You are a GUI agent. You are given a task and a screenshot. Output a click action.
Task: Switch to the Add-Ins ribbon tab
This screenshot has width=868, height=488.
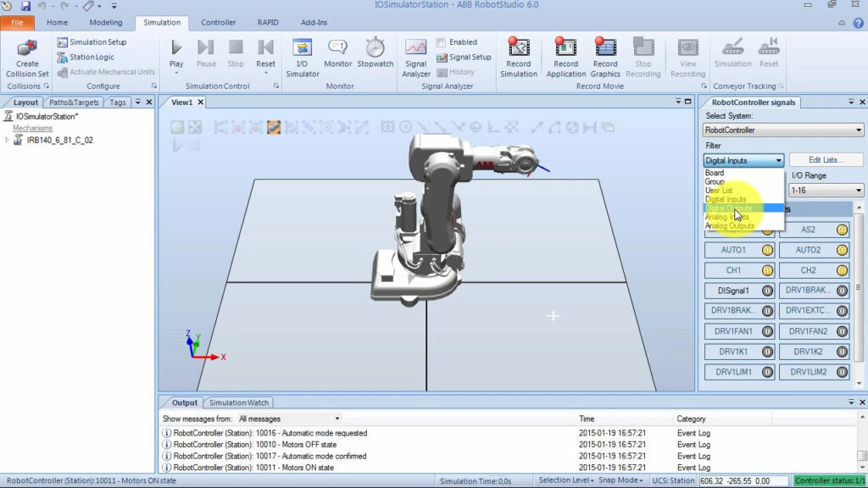pyautogui.click(x=314, y=23)
